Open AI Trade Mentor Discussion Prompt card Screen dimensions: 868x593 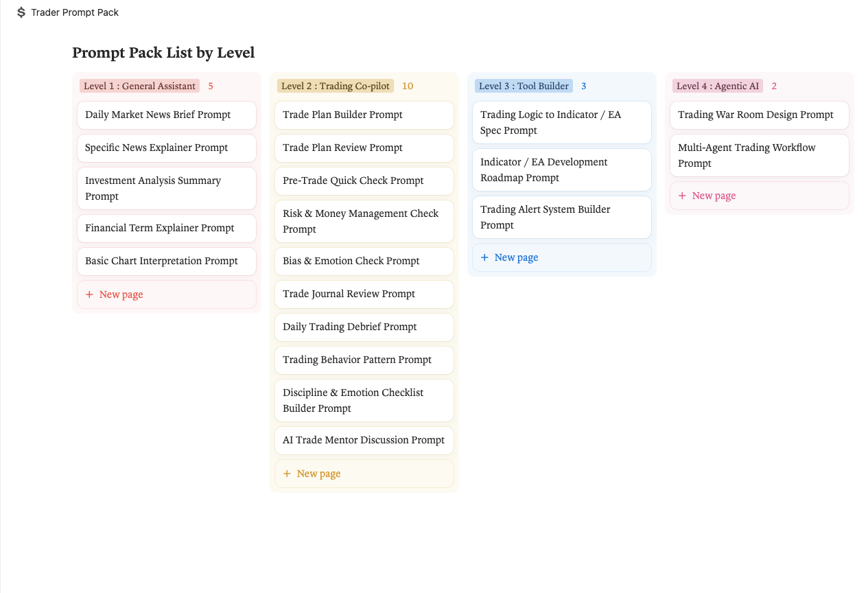[364, 440]
